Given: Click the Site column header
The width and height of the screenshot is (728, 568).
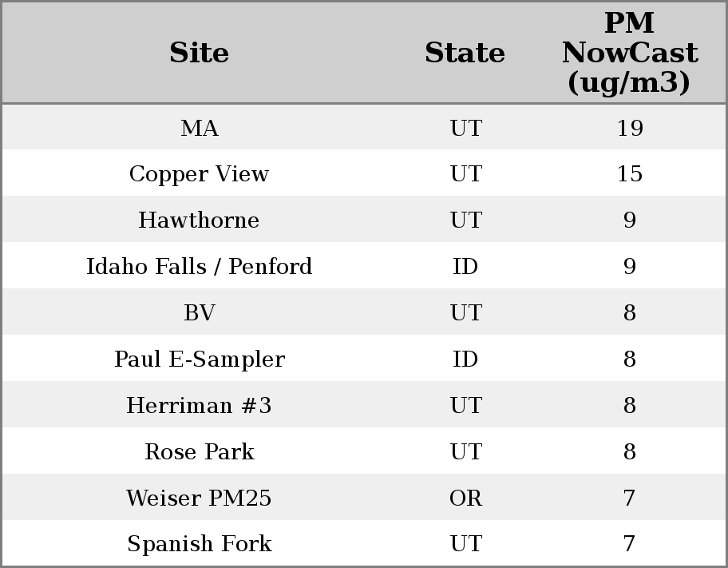Looking at the screenshot, I should [x=199, y=53].
